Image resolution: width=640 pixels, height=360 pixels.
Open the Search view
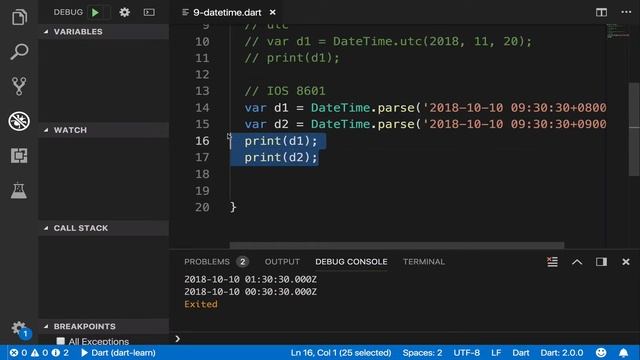tap(19, 52)
